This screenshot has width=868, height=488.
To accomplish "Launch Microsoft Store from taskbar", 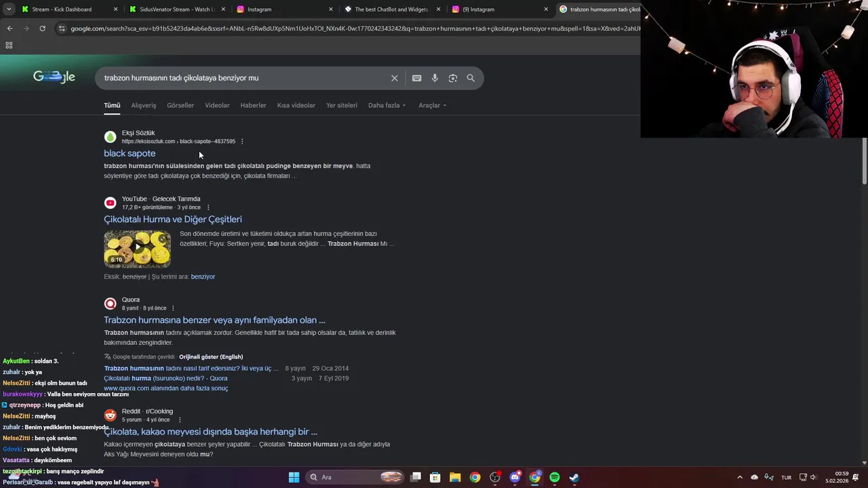I will click(x=435, y=477).
